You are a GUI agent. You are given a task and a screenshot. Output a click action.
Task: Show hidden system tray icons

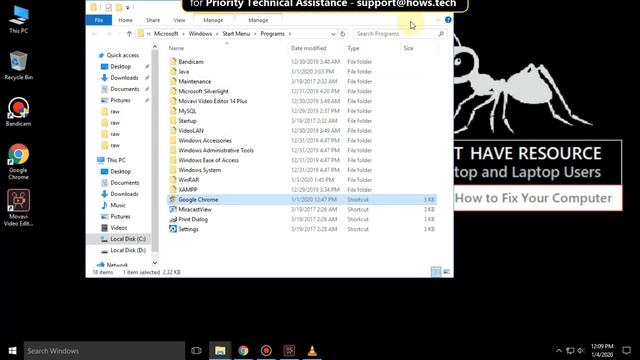click(559, 351)
